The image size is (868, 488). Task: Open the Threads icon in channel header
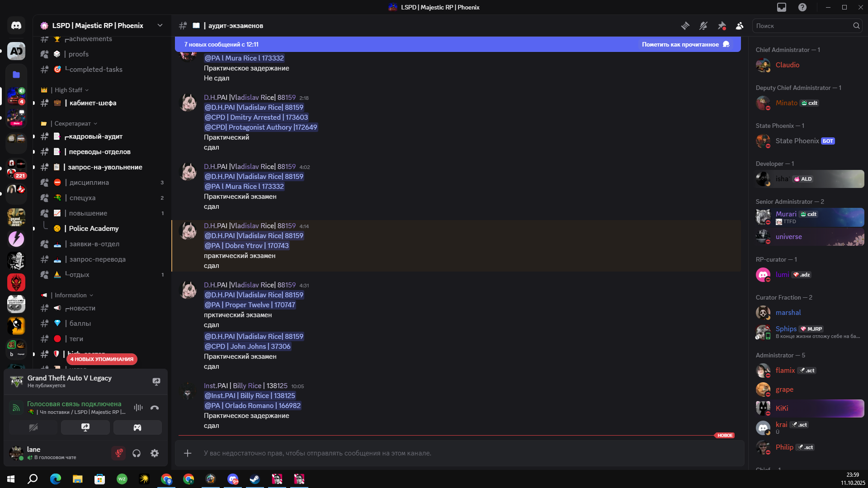tap(685, 26)
